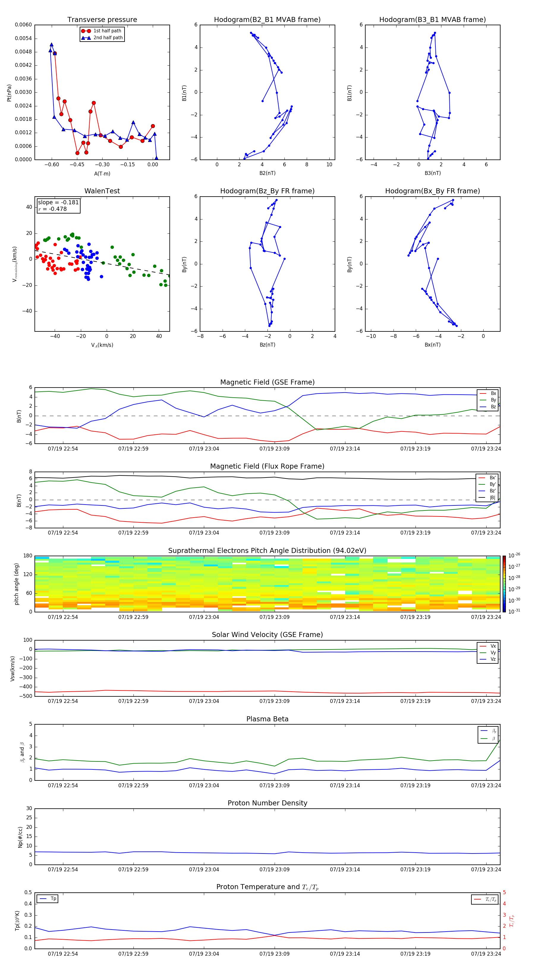Click the "Solar Wind Velocity (GSE Frame)" title
The height and width of the screenshot is (980, 535).
coord(267,635)
